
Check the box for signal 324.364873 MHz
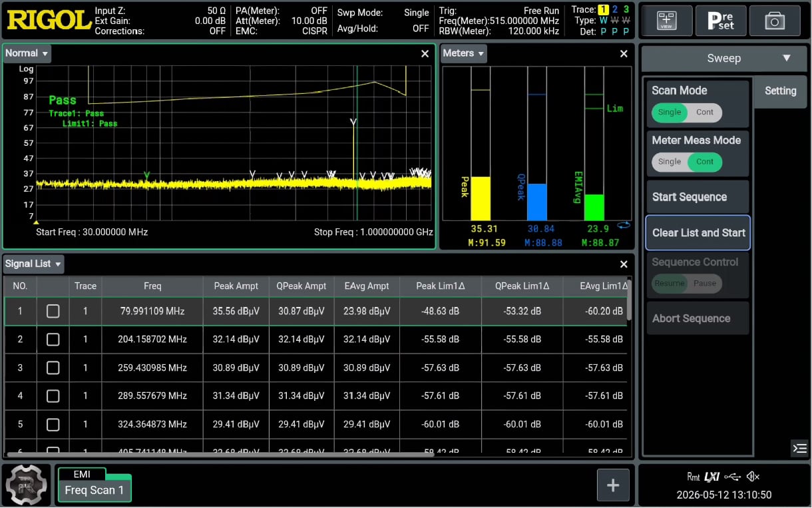53,424
